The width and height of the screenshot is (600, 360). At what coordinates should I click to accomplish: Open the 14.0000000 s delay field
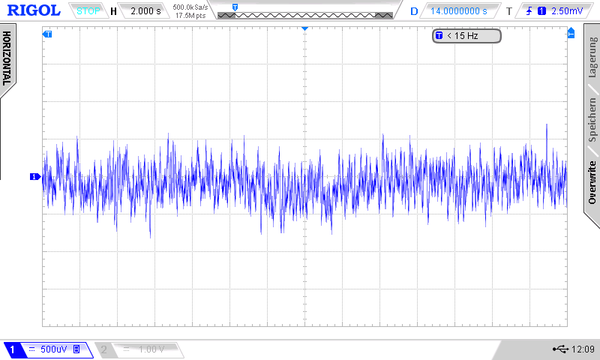[458, 11]
